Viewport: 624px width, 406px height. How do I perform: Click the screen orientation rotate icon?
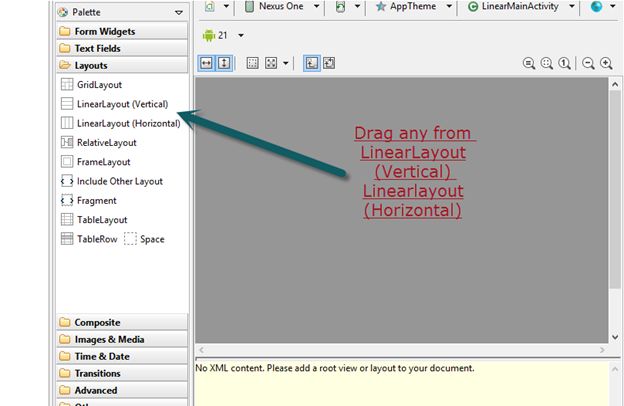(x=340, y=6)
